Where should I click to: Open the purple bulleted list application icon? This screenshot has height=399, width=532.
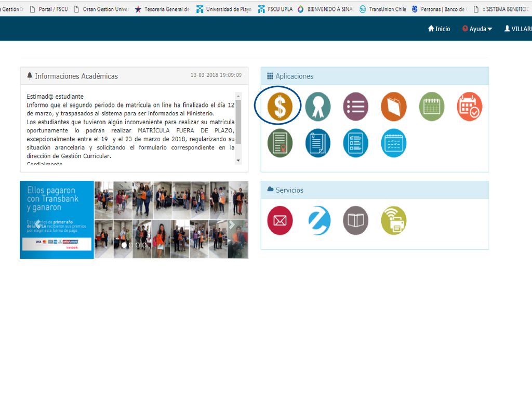[355, 107]
